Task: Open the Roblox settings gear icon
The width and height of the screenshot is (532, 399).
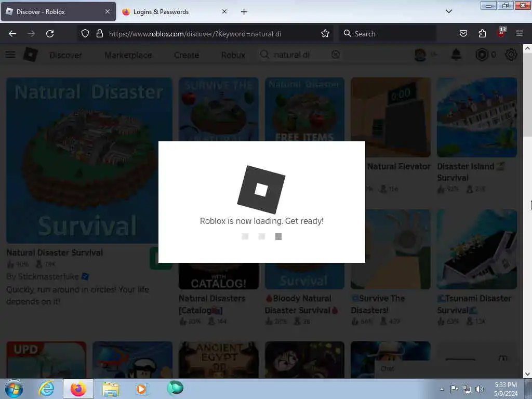Action: pos(511,55)
